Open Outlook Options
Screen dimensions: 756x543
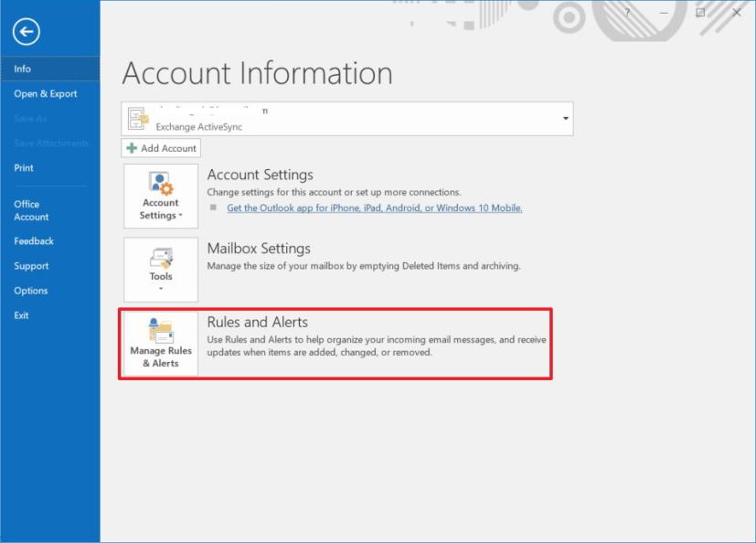click(31, 291)
